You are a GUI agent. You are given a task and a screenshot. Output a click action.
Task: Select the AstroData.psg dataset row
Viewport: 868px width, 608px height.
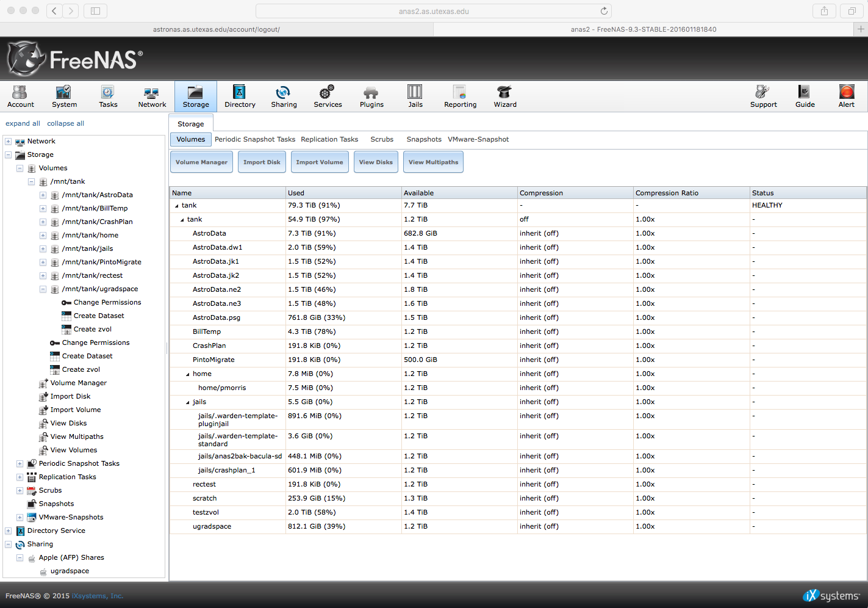coord(518,317)
